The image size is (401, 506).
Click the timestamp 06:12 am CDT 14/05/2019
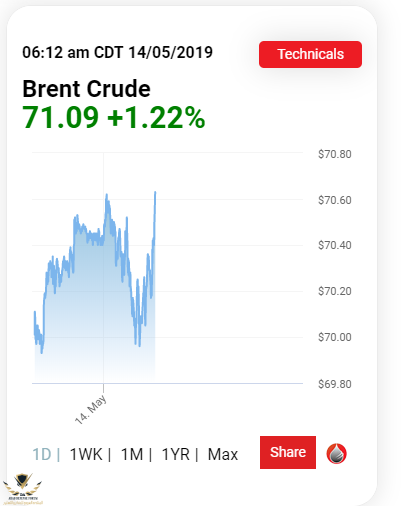point(117,52)
